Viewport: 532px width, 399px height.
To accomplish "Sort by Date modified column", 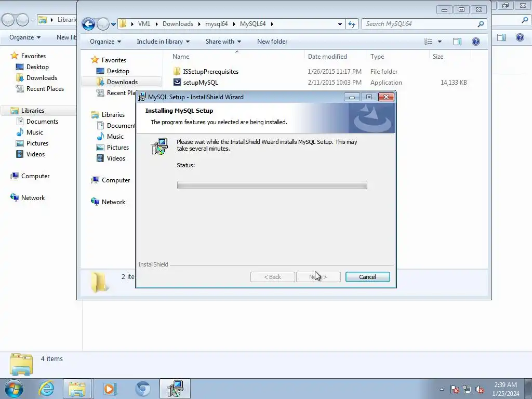I will (327, 57).
